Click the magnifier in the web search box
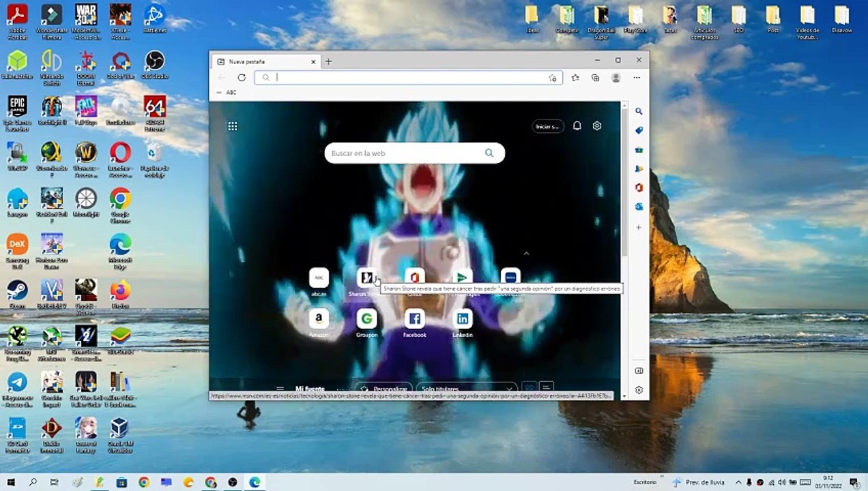 pos(489,153)
